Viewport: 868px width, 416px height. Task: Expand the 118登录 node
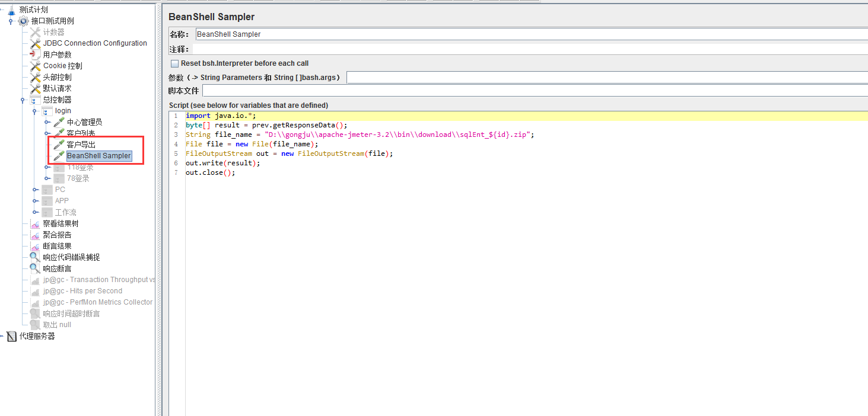(x=47, y=167)
